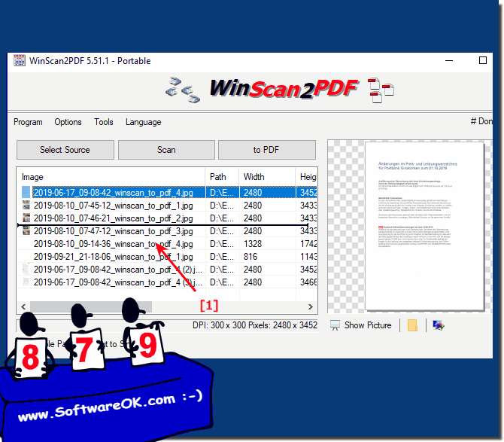
Task: Click the to PDF button
Action: click(x=267, y=150)
